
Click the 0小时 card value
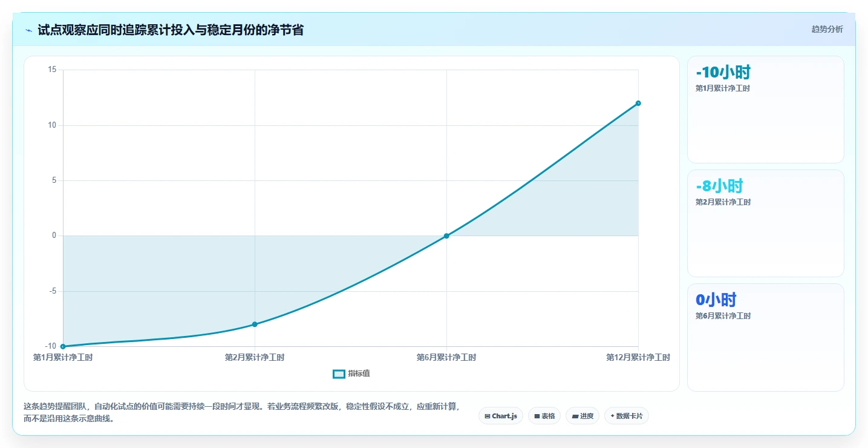click(716, 300)
